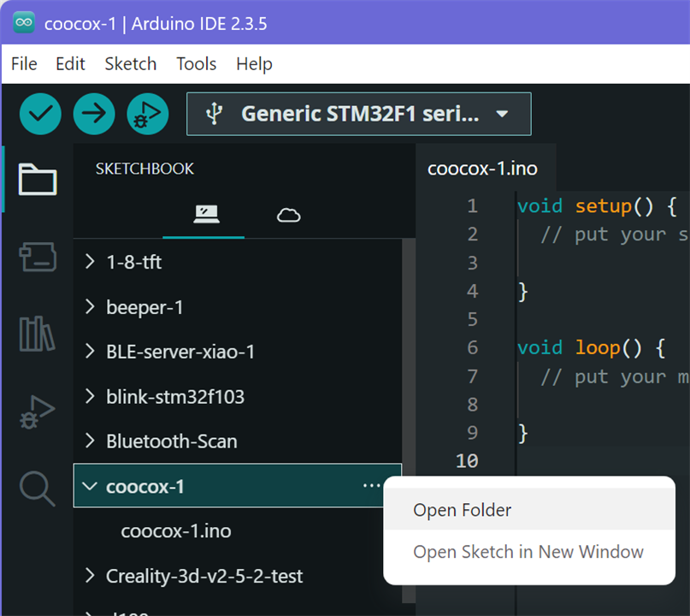This screenshot has height=616, width=690.
Task: Open the Sketchbook folder icon in sidebar
Action: (38, 180)
